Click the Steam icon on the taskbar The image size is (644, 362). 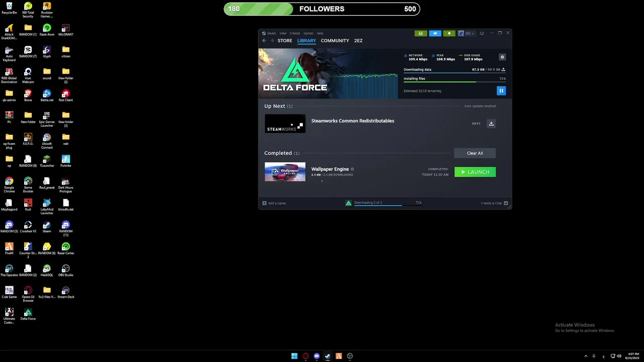(328, 356)
